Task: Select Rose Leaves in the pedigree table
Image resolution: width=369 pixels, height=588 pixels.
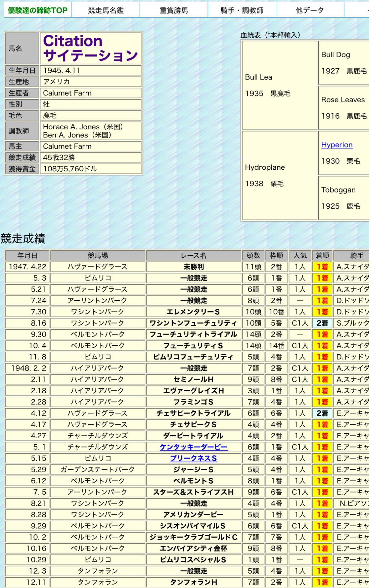Action: point(343,100)
